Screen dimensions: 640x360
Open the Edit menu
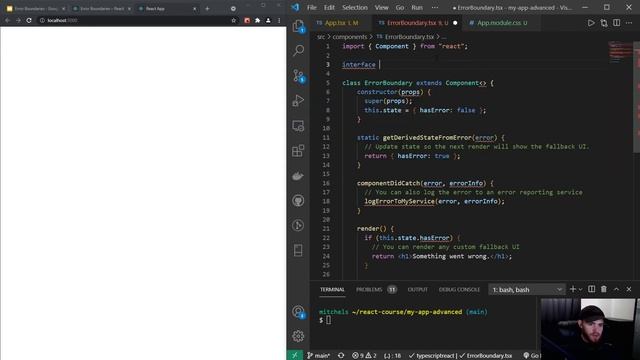(x=329, y=7)
